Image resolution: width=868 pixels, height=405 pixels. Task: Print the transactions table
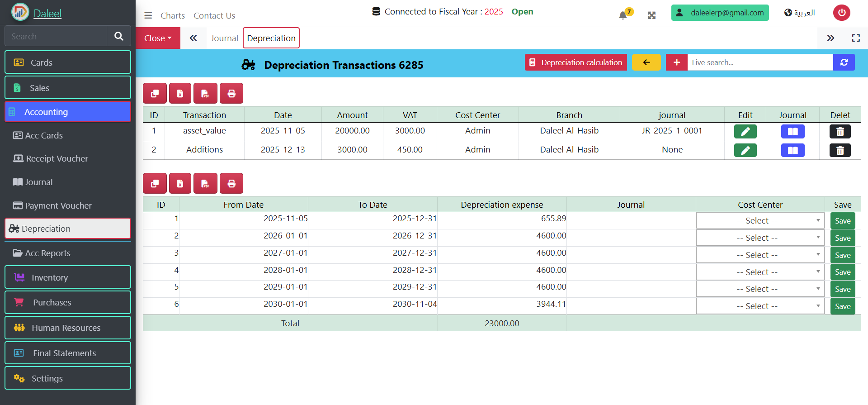pos(231,94)
